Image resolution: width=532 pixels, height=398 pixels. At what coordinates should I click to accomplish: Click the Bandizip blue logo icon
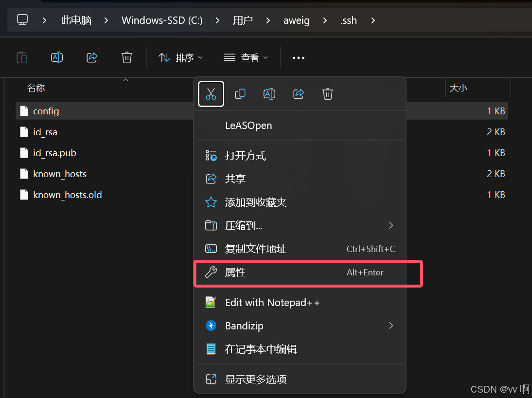(x=211, y=326)
